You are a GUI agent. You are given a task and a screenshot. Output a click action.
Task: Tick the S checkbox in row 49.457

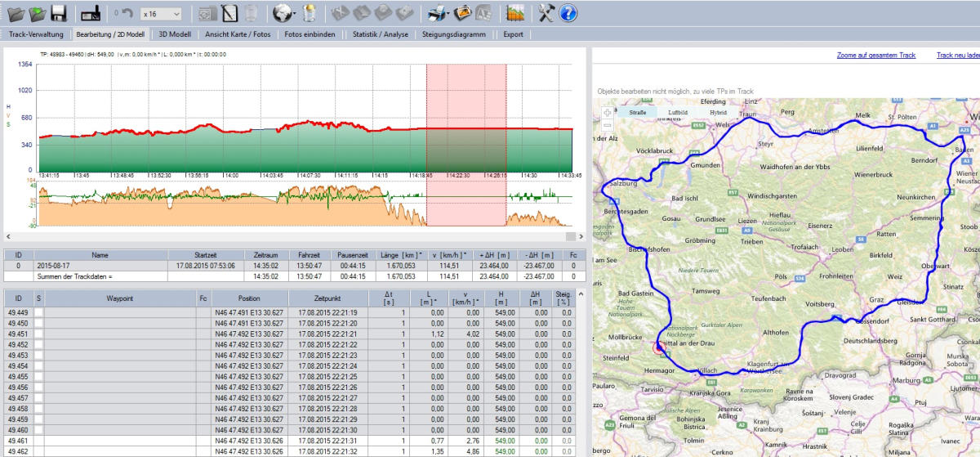tap(38, 397)
